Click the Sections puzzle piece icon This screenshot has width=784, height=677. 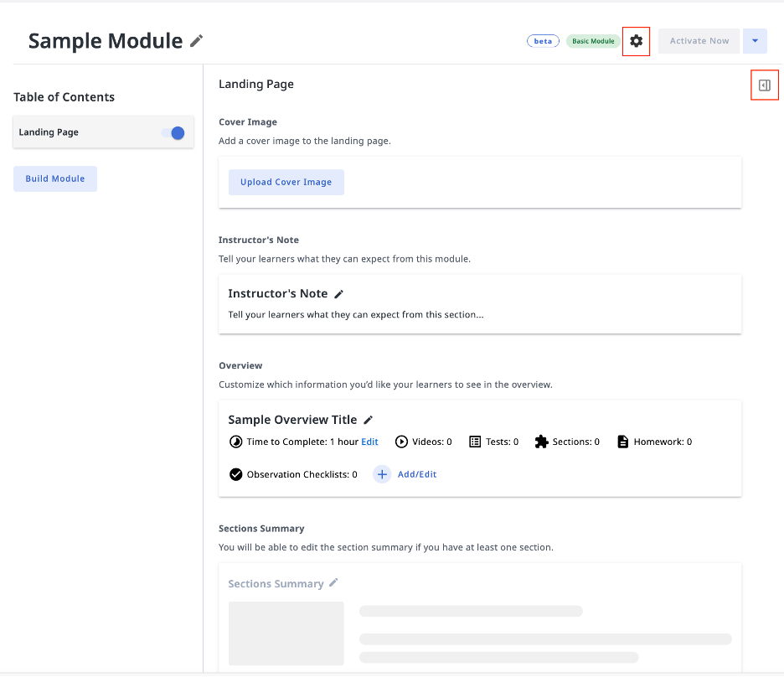click(541, 442)
